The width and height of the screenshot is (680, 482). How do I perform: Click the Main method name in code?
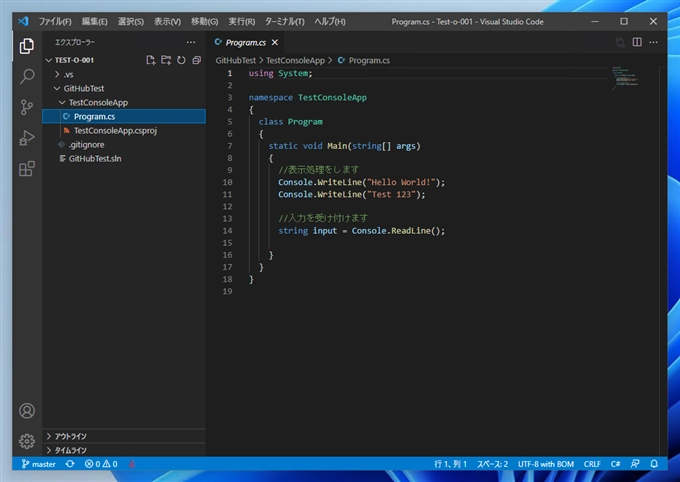click(337, 146)
